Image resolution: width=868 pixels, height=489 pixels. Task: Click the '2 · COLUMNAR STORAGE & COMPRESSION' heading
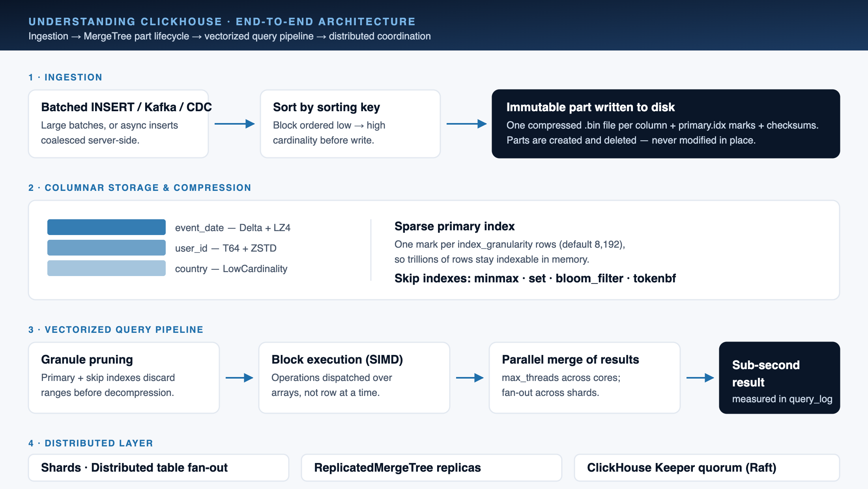click(140, 188)
